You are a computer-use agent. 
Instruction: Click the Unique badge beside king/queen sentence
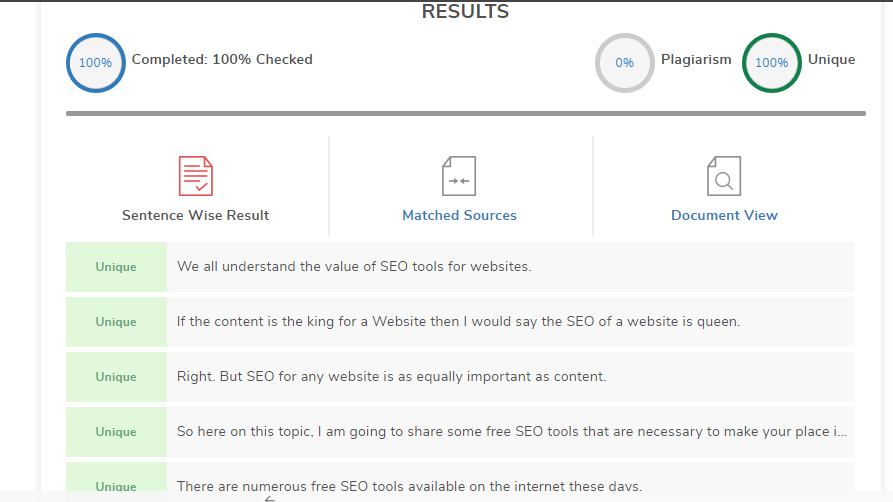pyautogui.click(x=116, y=322)
